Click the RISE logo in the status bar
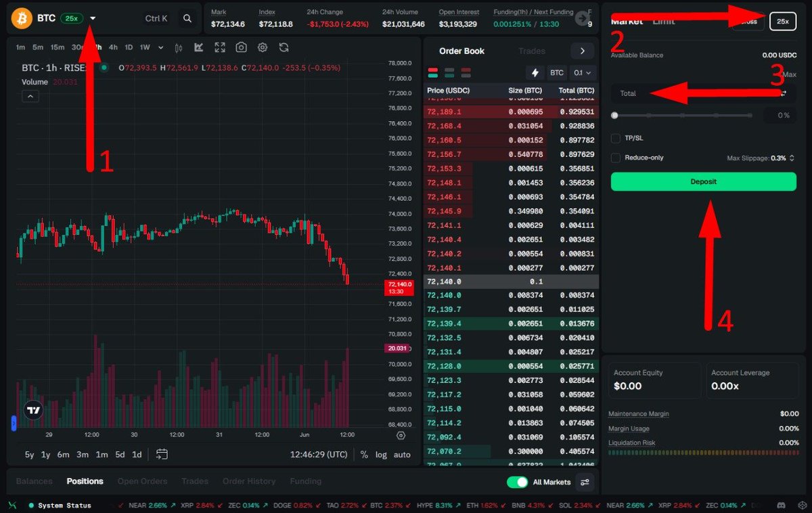Viewport: 812px width, 513px height. tap(12, 505)
